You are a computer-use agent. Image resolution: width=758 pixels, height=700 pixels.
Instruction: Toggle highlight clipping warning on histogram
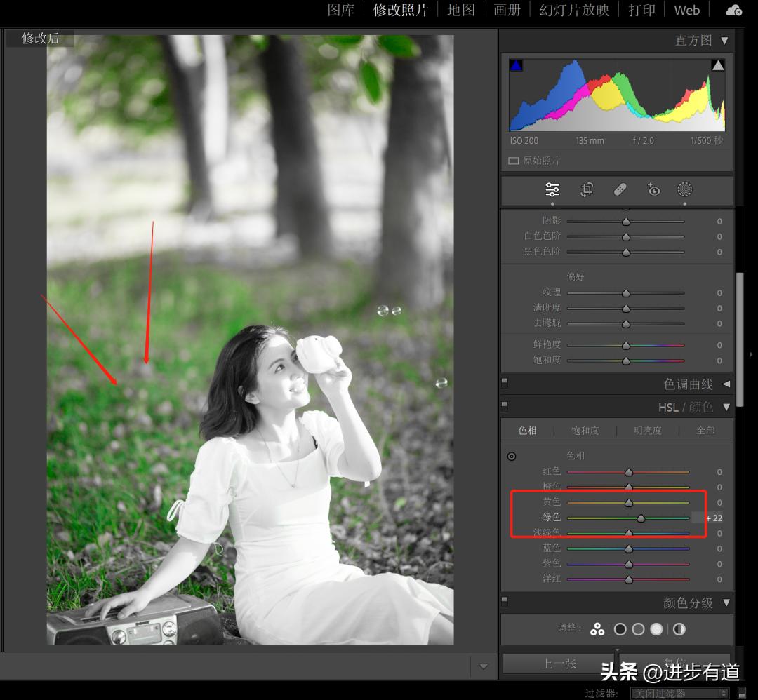click(718, 64)
